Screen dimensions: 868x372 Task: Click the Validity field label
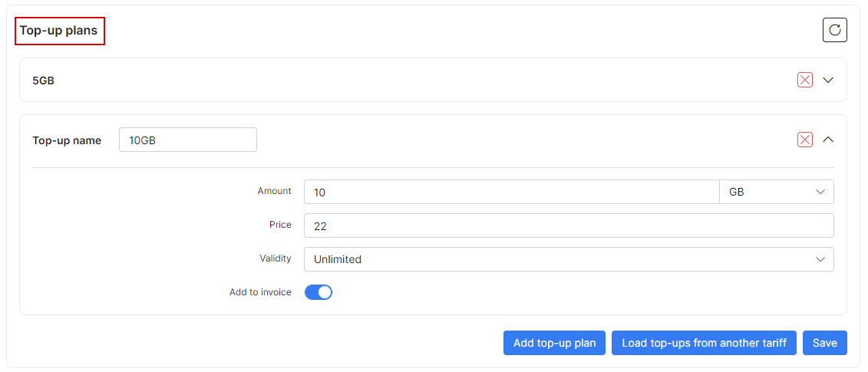(275, 258)
